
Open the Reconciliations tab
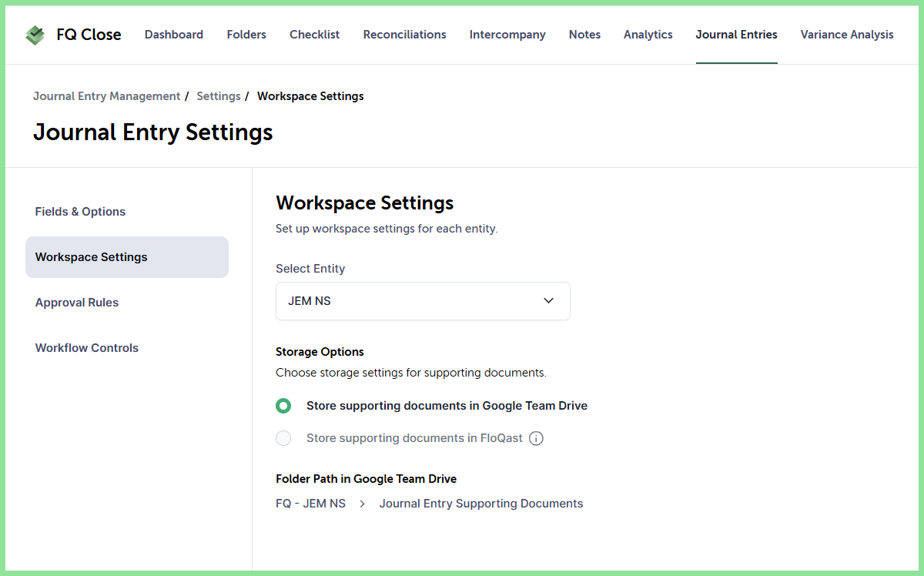[x=405, y=35]
